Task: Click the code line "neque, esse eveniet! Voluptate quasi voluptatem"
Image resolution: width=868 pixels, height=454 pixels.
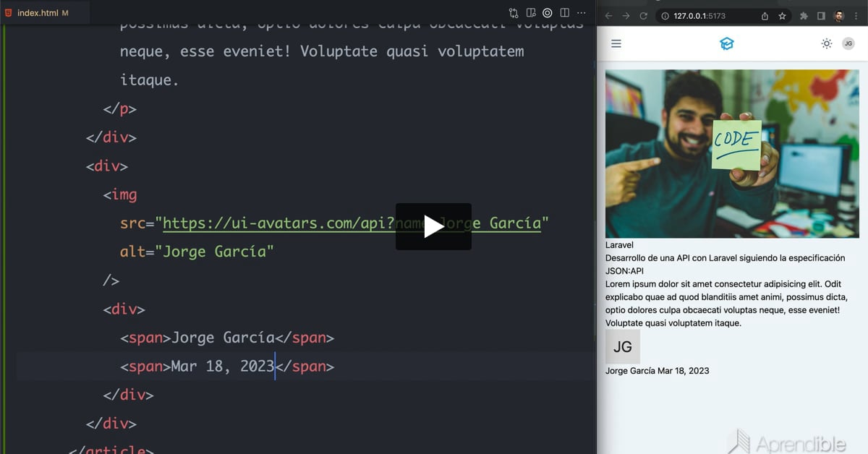Action: click(x=322, y=51)
